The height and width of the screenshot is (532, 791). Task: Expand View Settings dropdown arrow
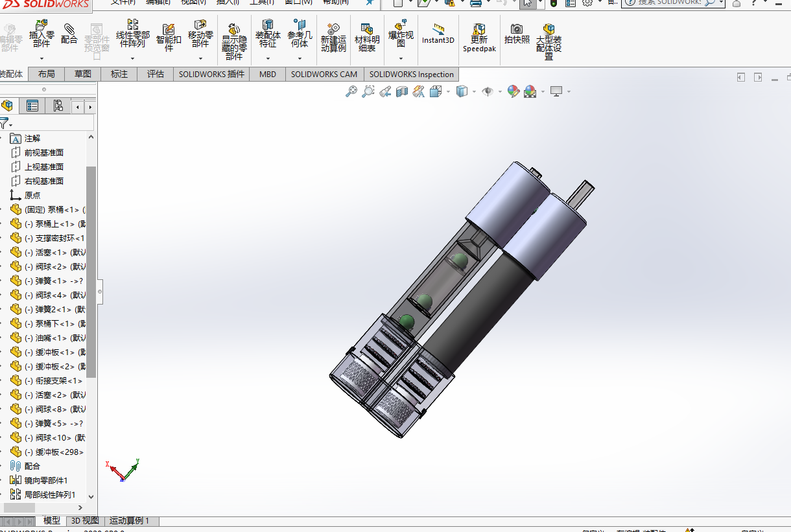[x=569, y=91]
